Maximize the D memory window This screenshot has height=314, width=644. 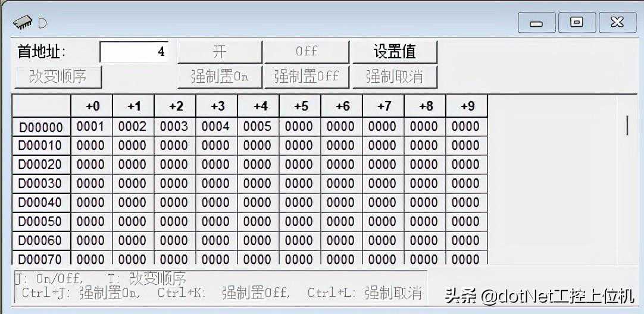coord(576,23)
